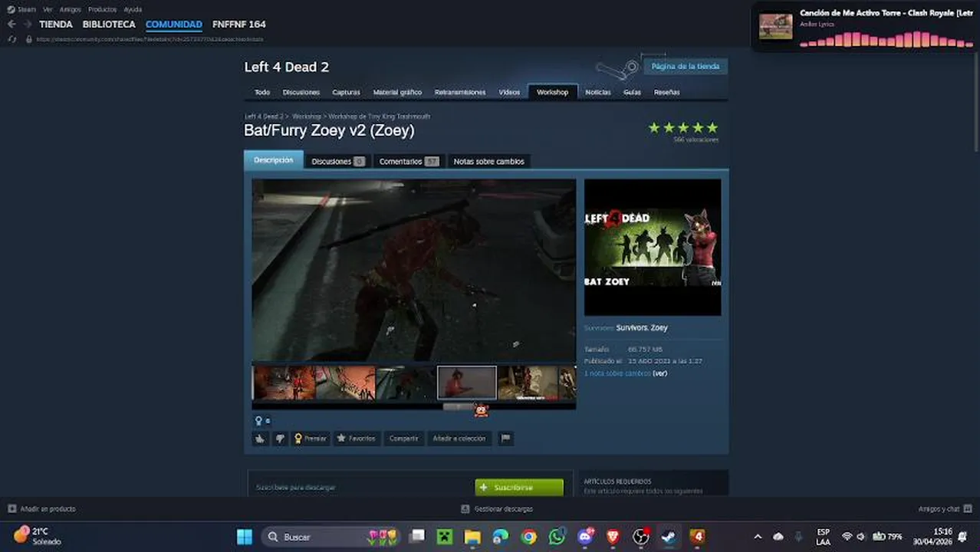Open the weather widget showing 21°C

pos(37,536)
